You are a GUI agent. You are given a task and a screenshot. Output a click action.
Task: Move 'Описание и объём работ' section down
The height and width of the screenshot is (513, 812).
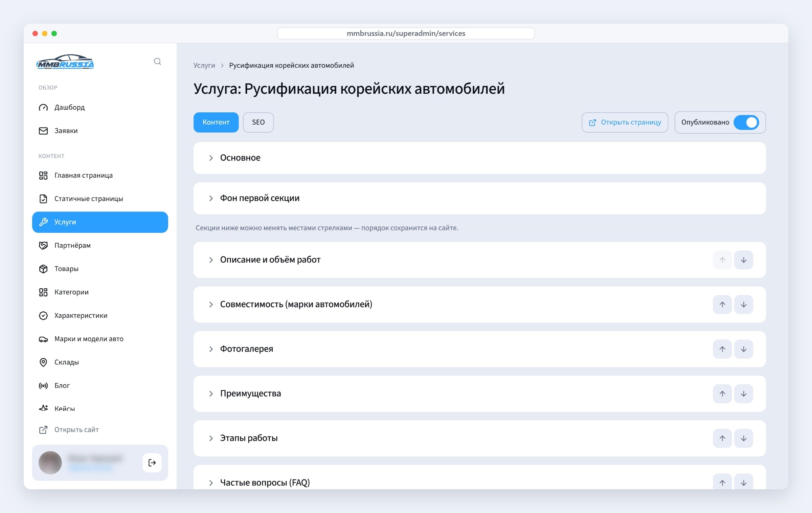click(x=744, y=260)
